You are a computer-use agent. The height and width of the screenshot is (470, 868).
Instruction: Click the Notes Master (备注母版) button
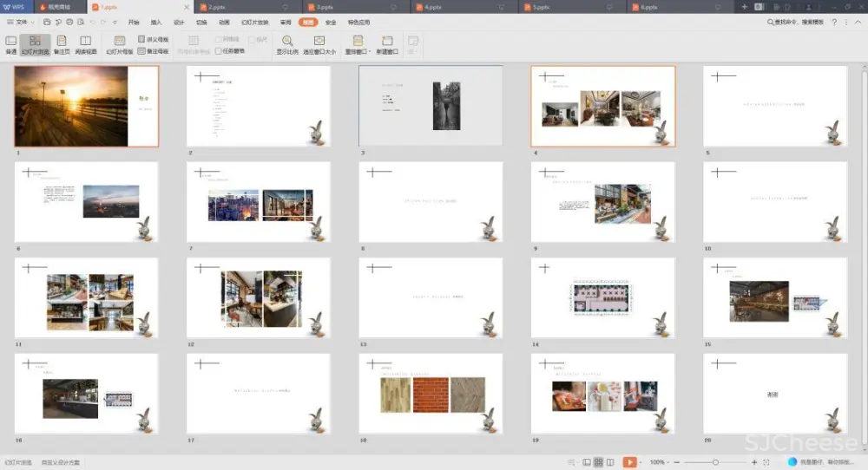(x=154, y=51)
